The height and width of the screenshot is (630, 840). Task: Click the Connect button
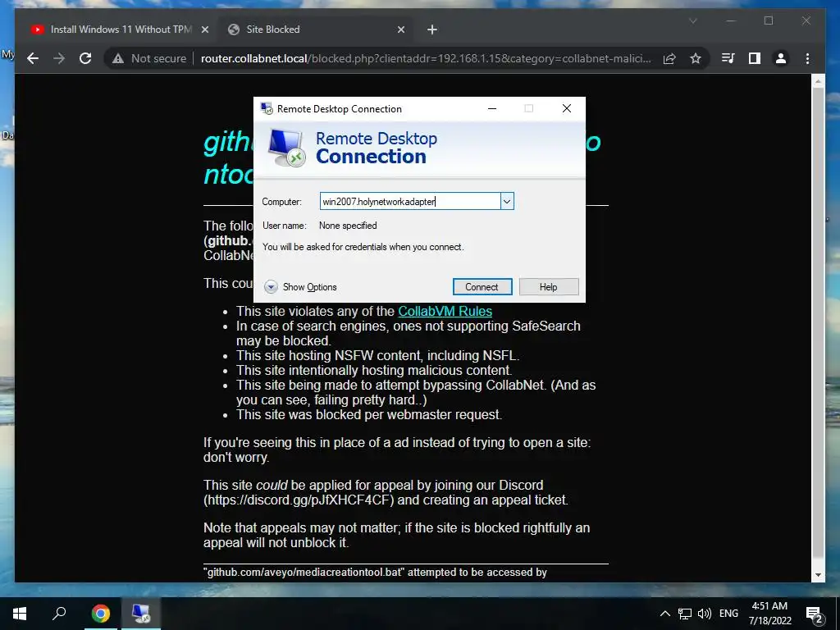pyautogui.click(x=482, y=286)
